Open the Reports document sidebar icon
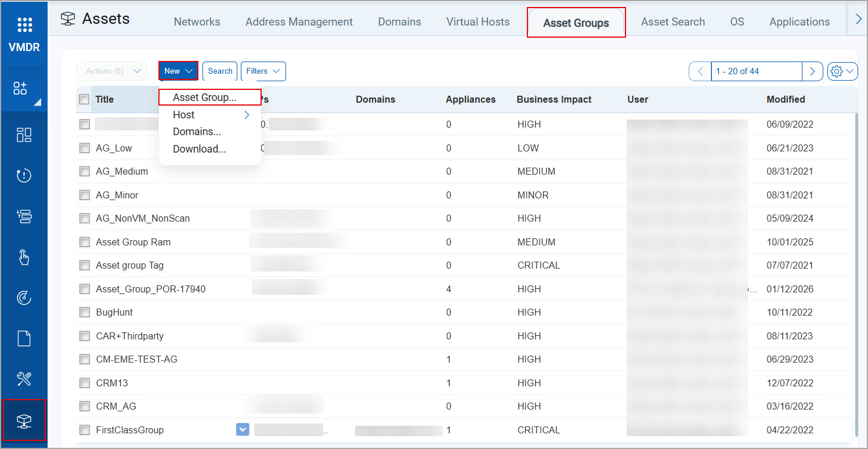The image size is (868, 449). pyautogui.click(x=24, y=338)
